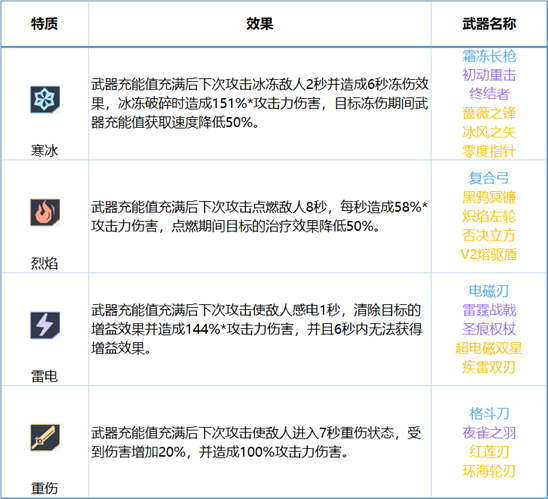
Task: Select the 雷霆战戟 weapon link
Action: [489, 310]
